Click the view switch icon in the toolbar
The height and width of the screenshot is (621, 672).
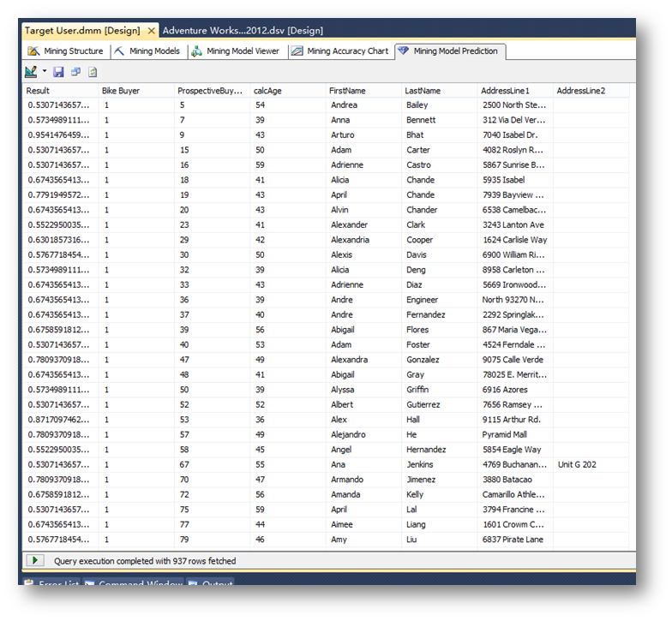[32, 72]
